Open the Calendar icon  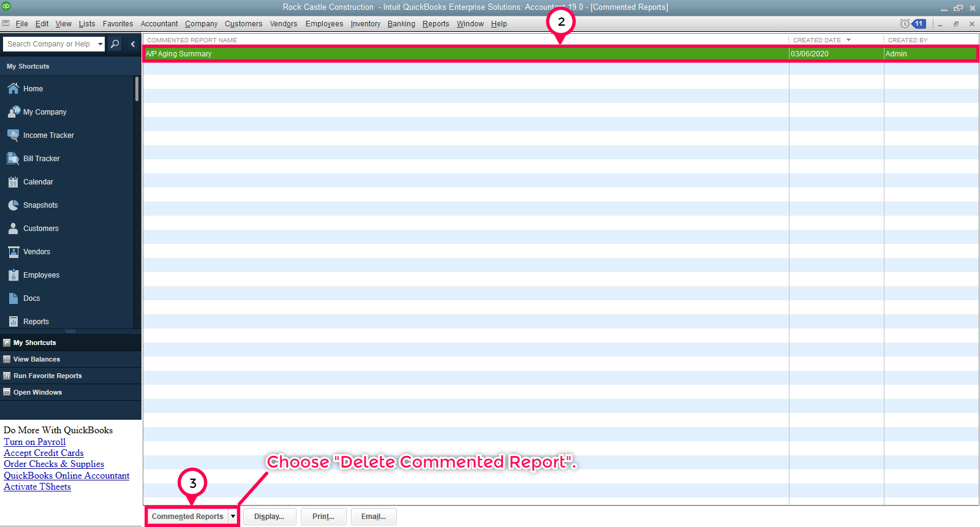[13, 182]
